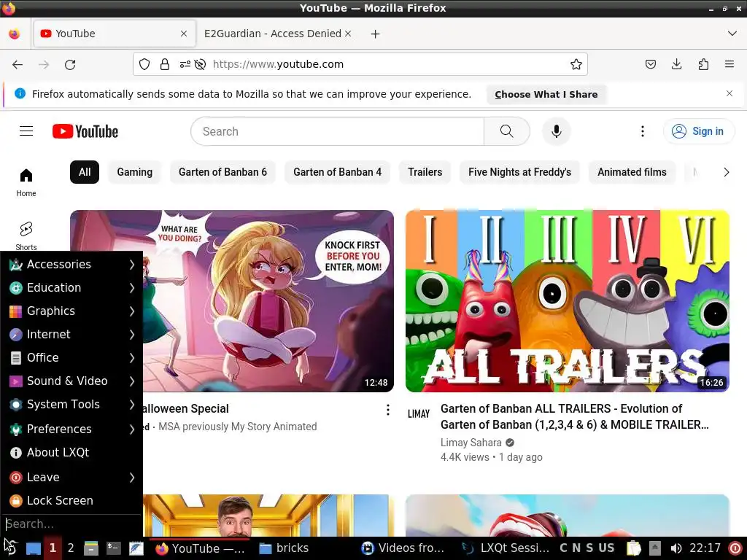The image size is (747, 560).
Task: Switch to virtual desktop 2
Action: [x=71, y=548]
